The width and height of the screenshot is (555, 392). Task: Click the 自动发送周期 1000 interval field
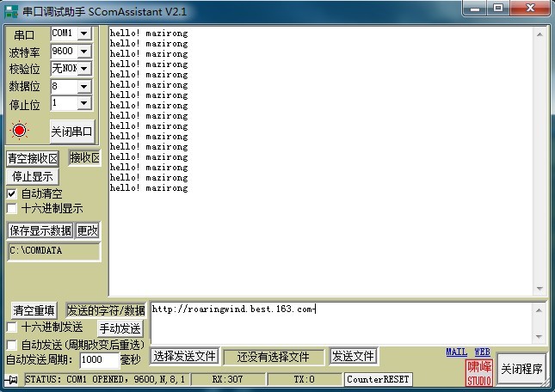(99, 360)
